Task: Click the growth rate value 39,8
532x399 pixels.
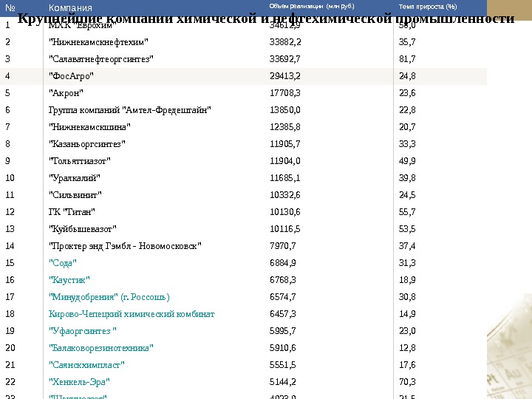Action: click(407, 178)
